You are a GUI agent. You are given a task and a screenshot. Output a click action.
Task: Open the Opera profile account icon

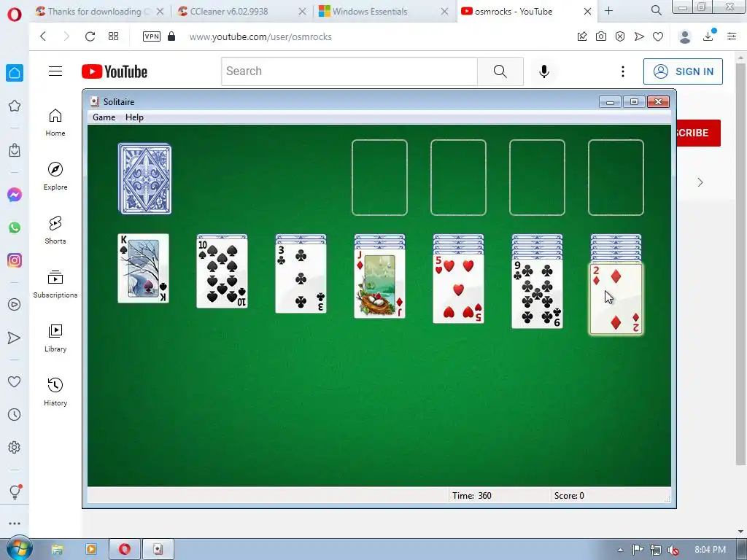(x=685, y=36)
